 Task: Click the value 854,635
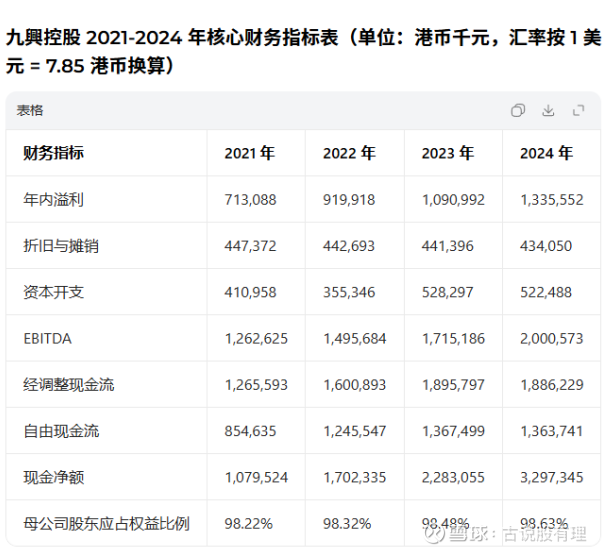point(250,431)
